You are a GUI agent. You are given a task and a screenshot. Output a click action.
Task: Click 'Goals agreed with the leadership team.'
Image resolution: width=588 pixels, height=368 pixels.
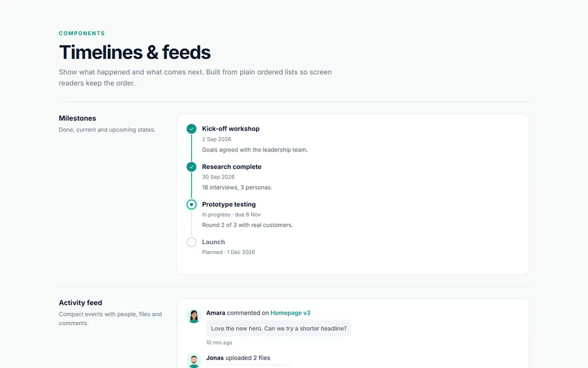pos(255,150)
